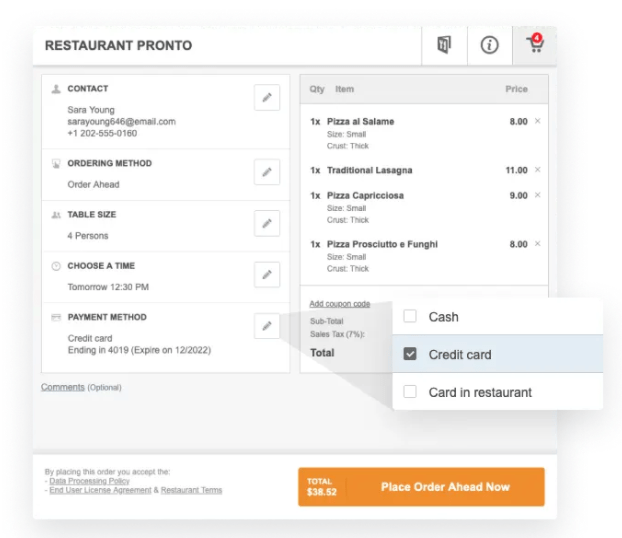Click the info circle icon
The width and height of the screenshot is (622, 538).
[490, 46]
